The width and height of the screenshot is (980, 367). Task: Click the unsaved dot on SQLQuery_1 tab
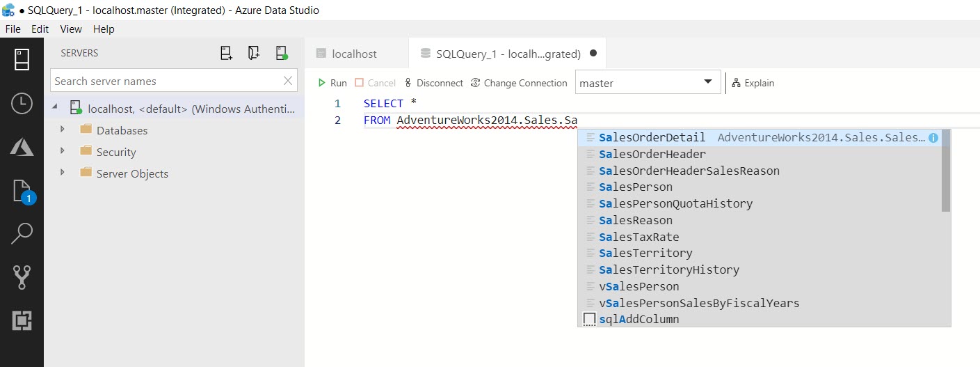tap(593, 54)
